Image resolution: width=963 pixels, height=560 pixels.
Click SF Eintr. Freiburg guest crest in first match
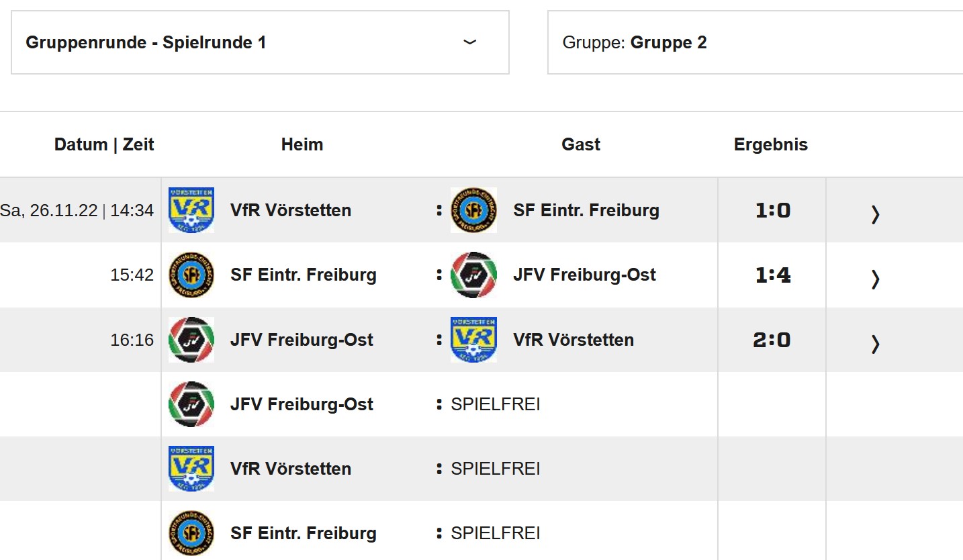click(x=473, y=210)
